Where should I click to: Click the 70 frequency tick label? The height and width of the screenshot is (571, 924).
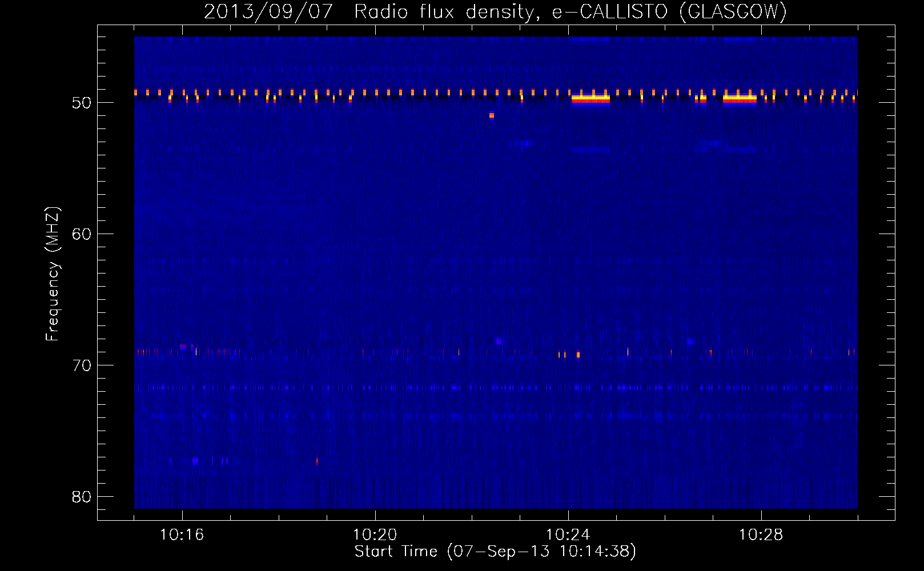[82, 365]
